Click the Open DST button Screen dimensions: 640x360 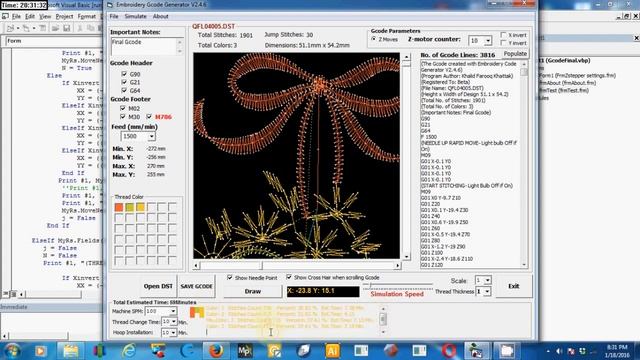(158, 286)
